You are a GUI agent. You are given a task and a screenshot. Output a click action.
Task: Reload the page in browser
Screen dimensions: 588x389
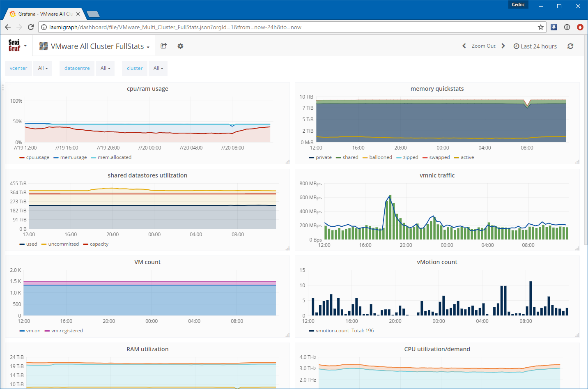[x=31, y=27]
